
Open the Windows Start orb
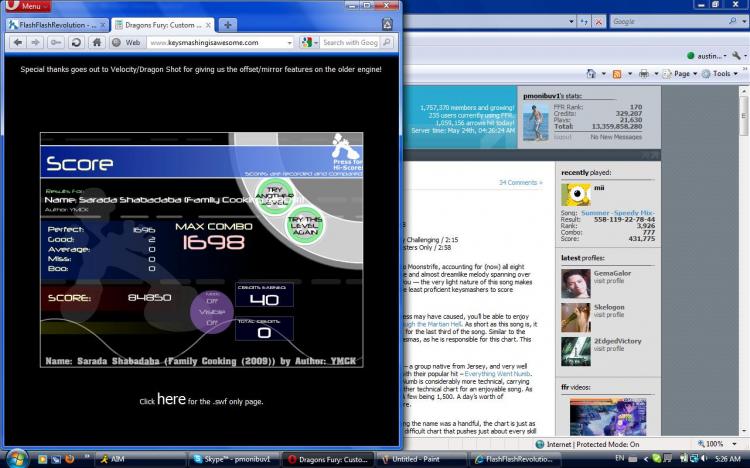(18, 458)
